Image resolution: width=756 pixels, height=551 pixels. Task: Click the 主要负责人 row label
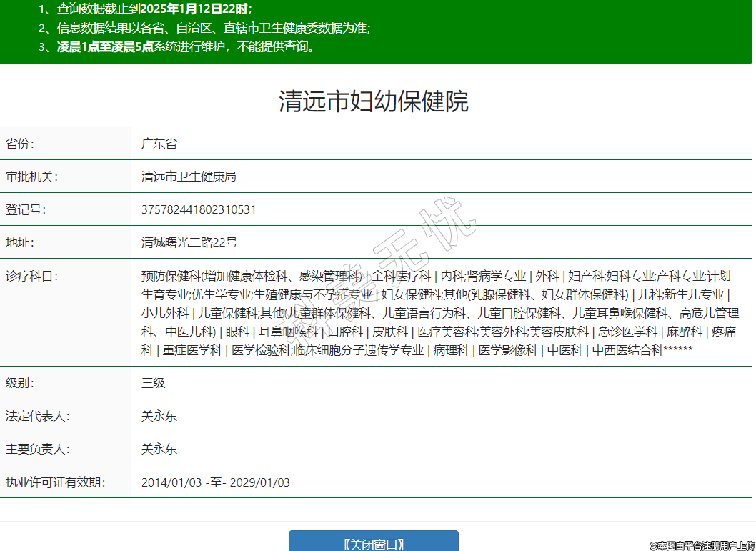click(x=37, y=450)
